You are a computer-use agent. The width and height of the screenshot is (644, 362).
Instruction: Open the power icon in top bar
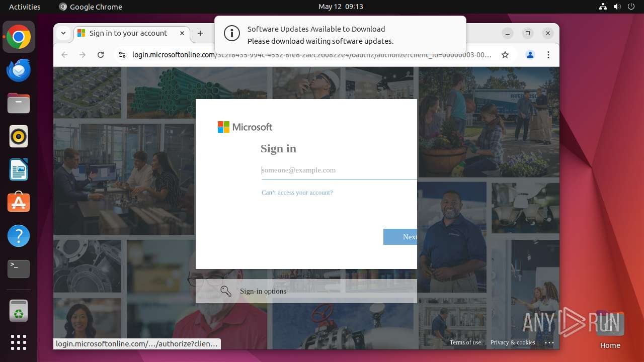[630, 7]
